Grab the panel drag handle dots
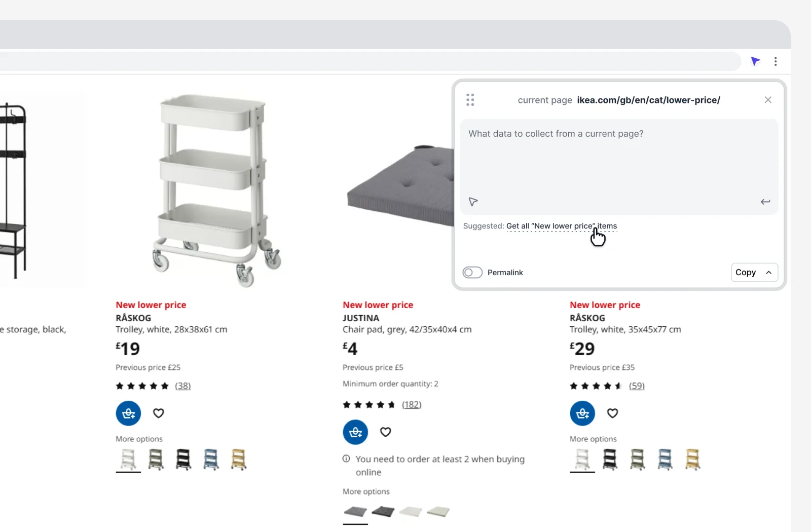 pos(470,100)
